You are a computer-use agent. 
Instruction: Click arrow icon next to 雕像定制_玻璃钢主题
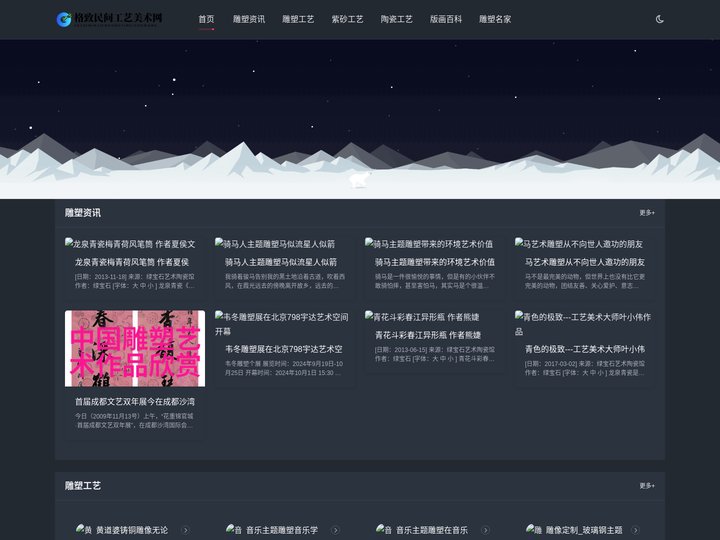(x=636, y=530)
